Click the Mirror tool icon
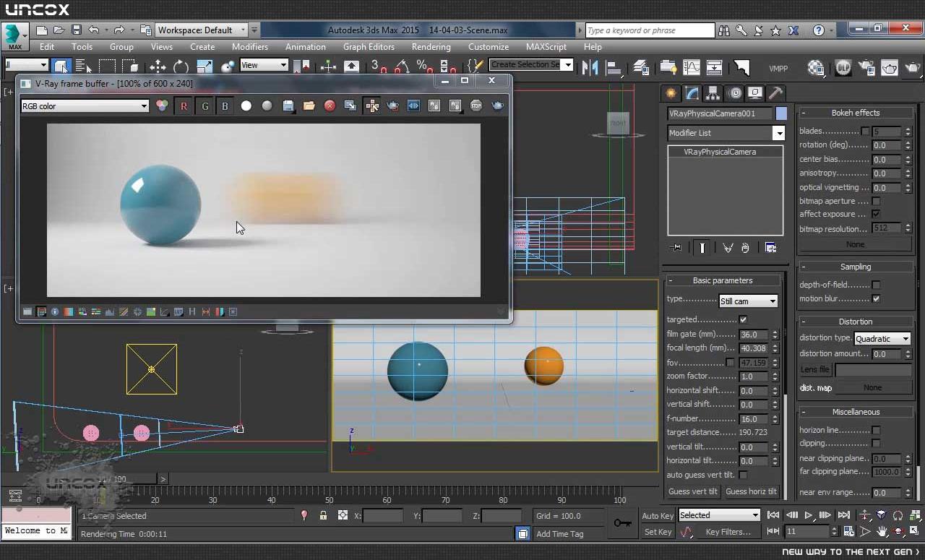This screenshot has width=925, height=560. click(x=590, y=67)
